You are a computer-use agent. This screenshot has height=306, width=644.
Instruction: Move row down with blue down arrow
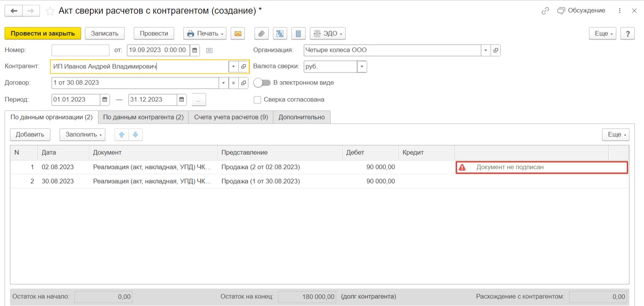tap(135, 134)
